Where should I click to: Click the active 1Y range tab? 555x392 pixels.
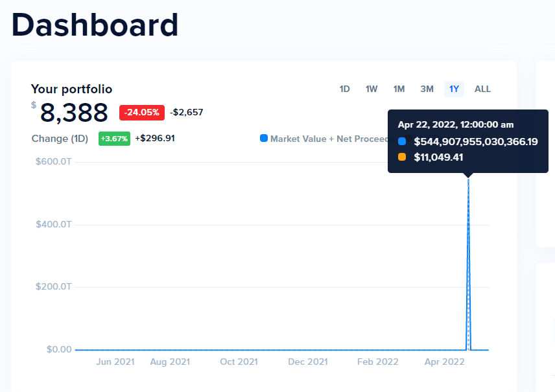(454, 89)
